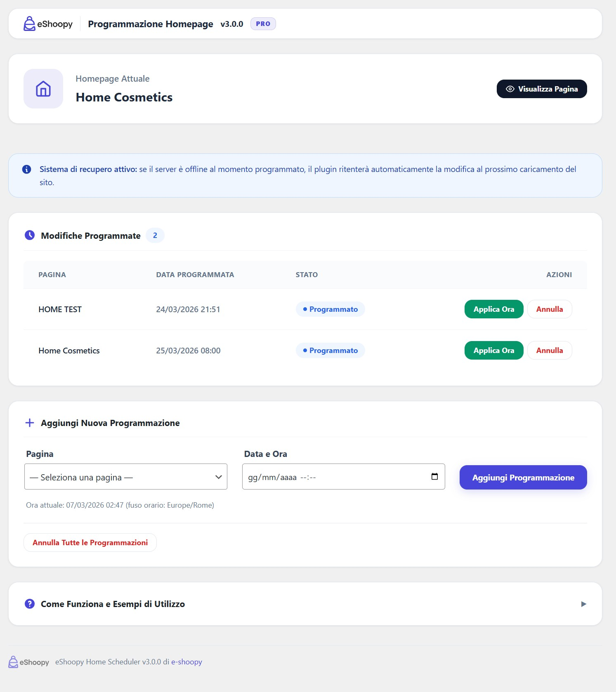The image size is (616, 692).
Task: Focus the Data e Ora input field
Action: (343, 477)
